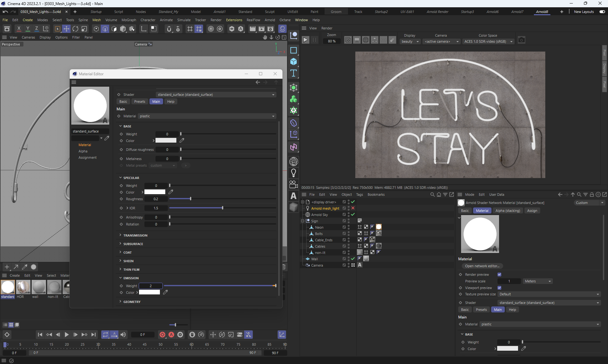This screenshot has width=608, height=364.
Task: Select the Assignment link in Material Editor
Action: click(87, 157)
